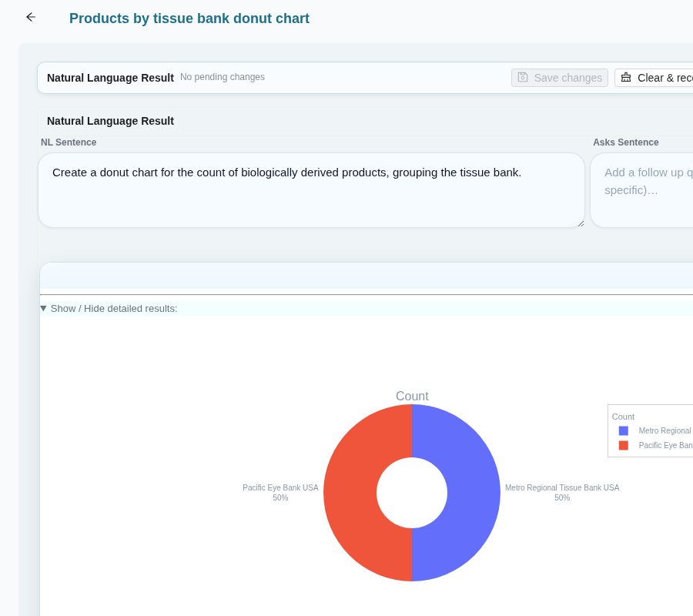This screenshot has height=616, width=693.
Task: Click the page title 'Products by tissue bank donut chart'
Action: [189, 18]
